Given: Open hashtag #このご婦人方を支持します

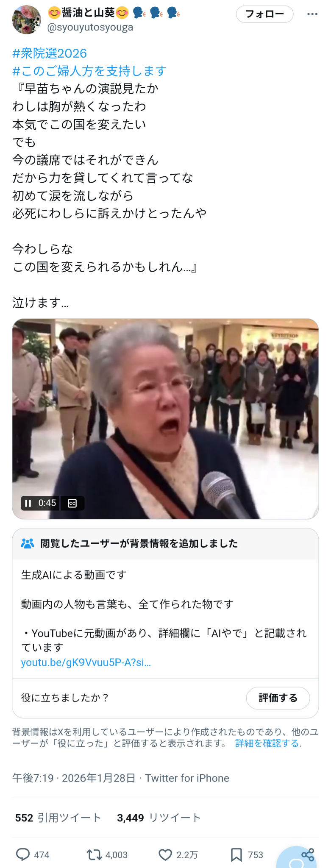Looking at the screenshot, I should click(x=89, y=71).
